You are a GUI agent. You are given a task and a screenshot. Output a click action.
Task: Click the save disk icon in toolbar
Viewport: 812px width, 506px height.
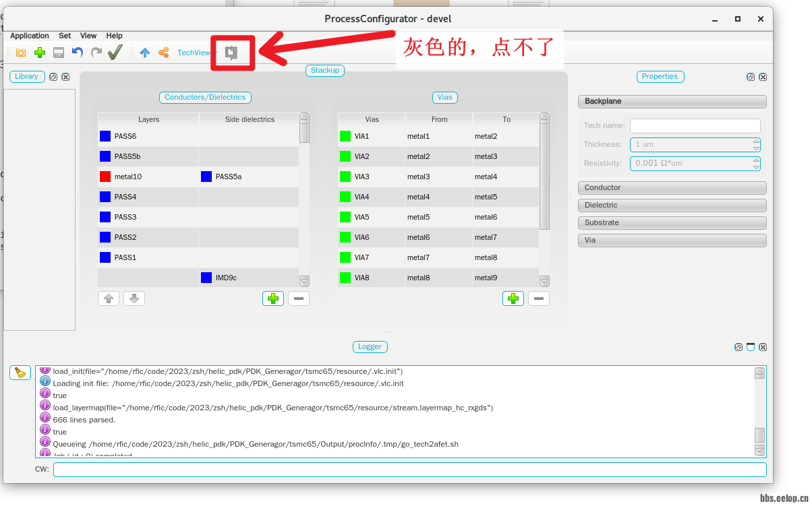(x=59, y=53)
